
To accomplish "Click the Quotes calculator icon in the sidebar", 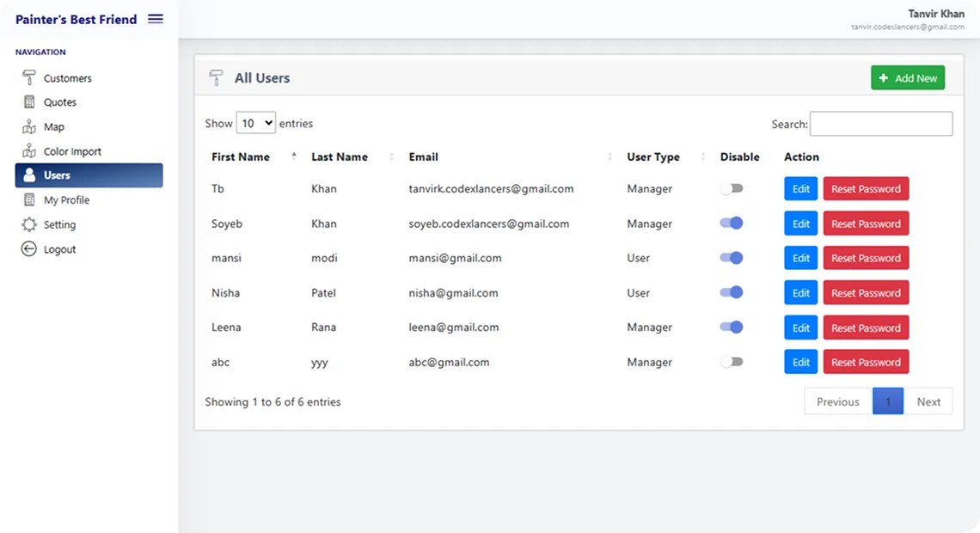I will pos(28,101).
